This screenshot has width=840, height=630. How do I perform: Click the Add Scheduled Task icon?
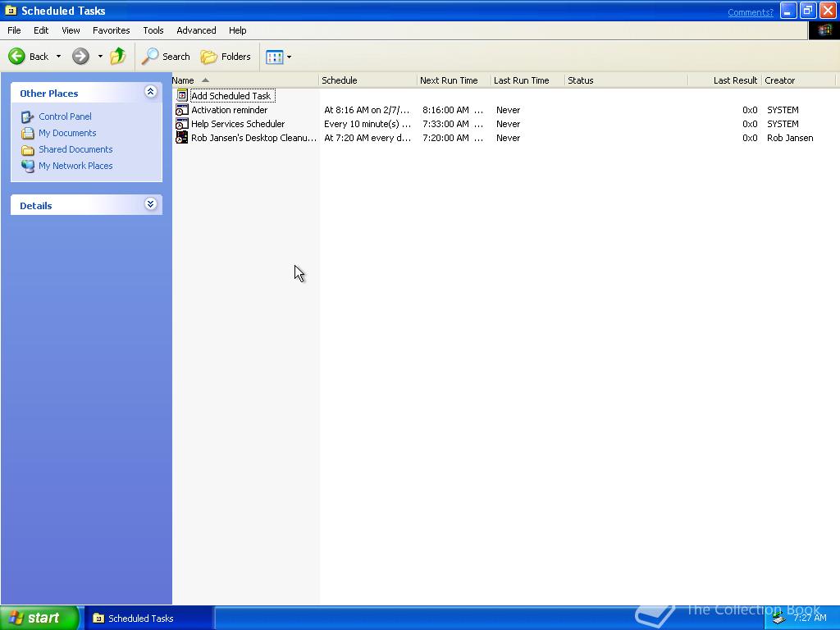[x=182, y=95]
